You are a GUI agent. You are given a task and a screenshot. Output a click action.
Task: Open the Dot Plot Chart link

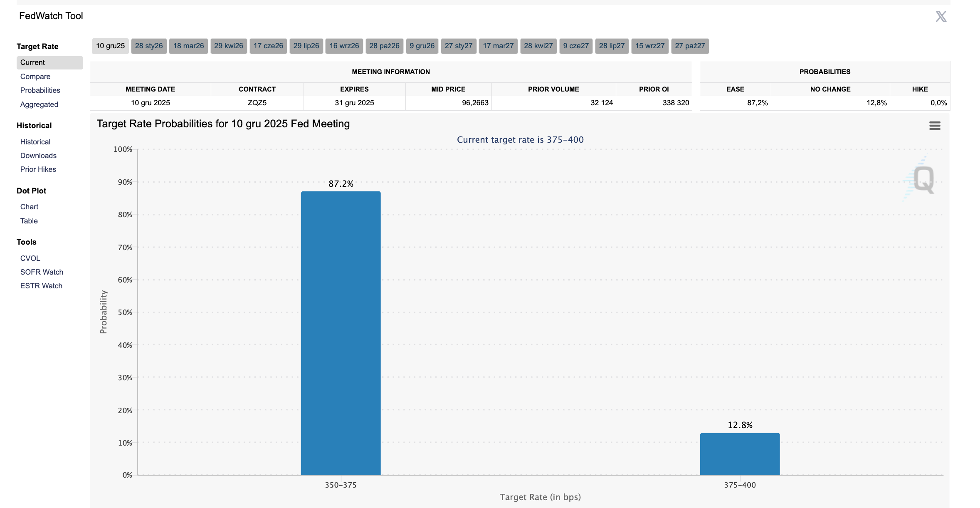(29, 207)
